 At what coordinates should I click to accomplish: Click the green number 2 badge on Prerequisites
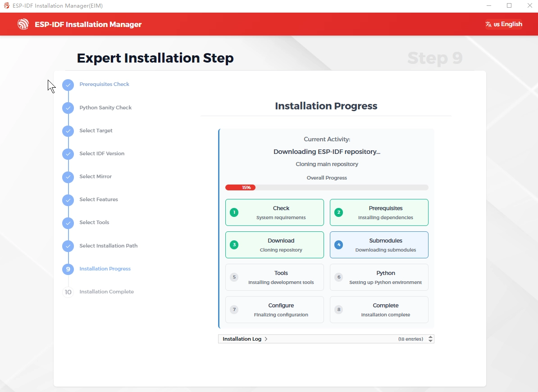(x=339, y=212)
